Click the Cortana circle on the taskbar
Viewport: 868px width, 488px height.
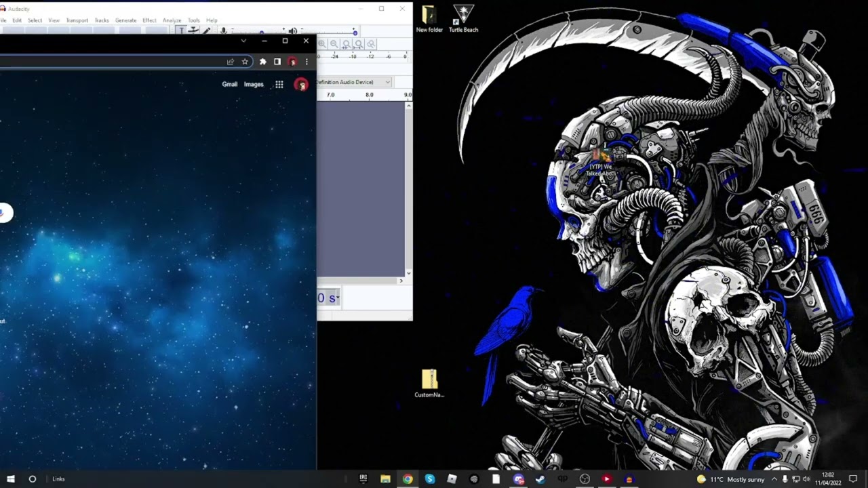(x=32, y=479)
